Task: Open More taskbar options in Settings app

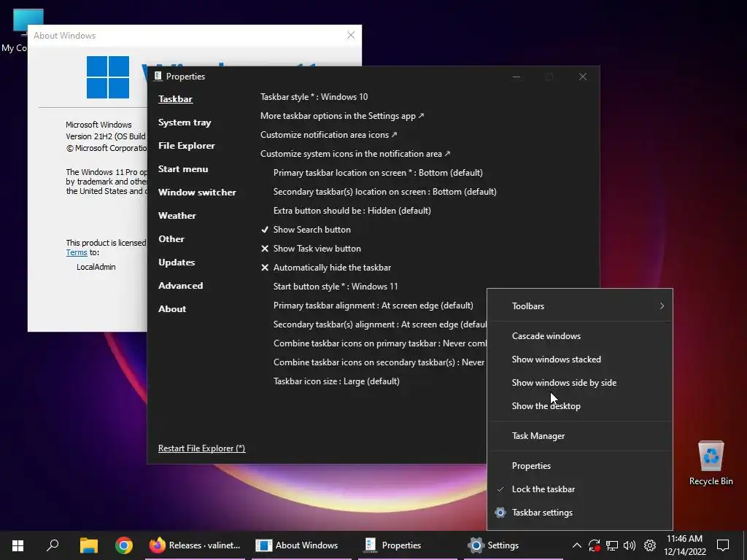Action: pos(342,116)
